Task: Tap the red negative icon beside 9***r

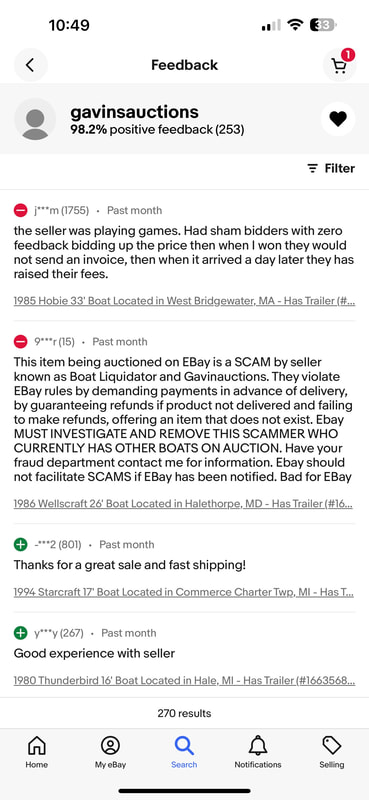Action: pyautogui.click(x=20, y=341)
